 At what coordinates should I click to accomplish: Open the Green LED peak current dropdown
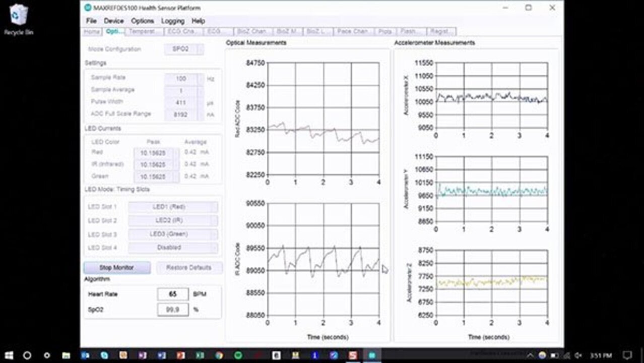click(x=156, y=176)
